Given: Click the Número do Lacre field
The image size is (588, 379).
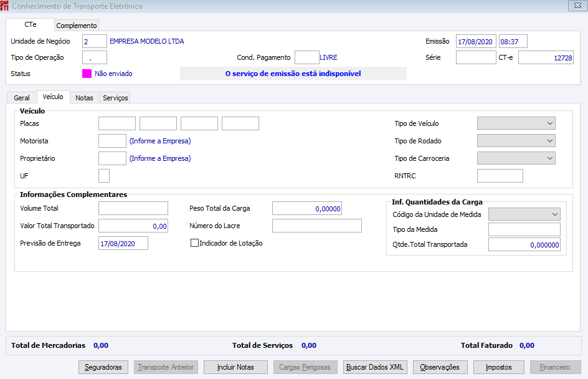Looking at the screenshot, I should point(317,226).
